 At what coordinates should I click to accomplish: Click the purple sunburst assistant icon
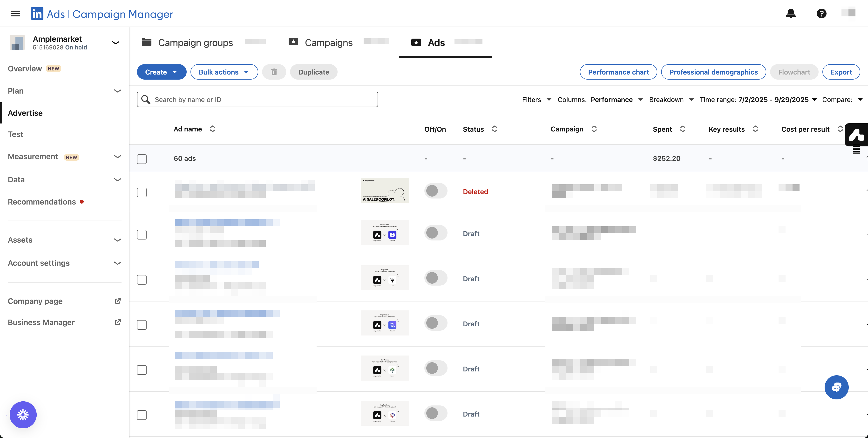[x=23, y=414]
